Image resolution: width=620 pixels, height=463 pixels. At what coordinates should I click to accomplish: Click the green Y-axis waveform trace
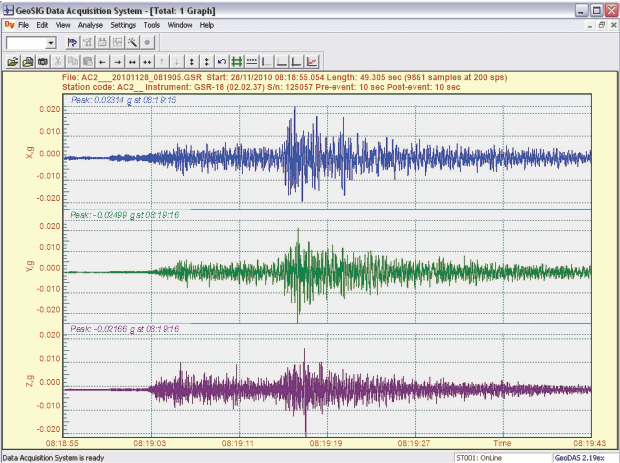pos(300,270)
